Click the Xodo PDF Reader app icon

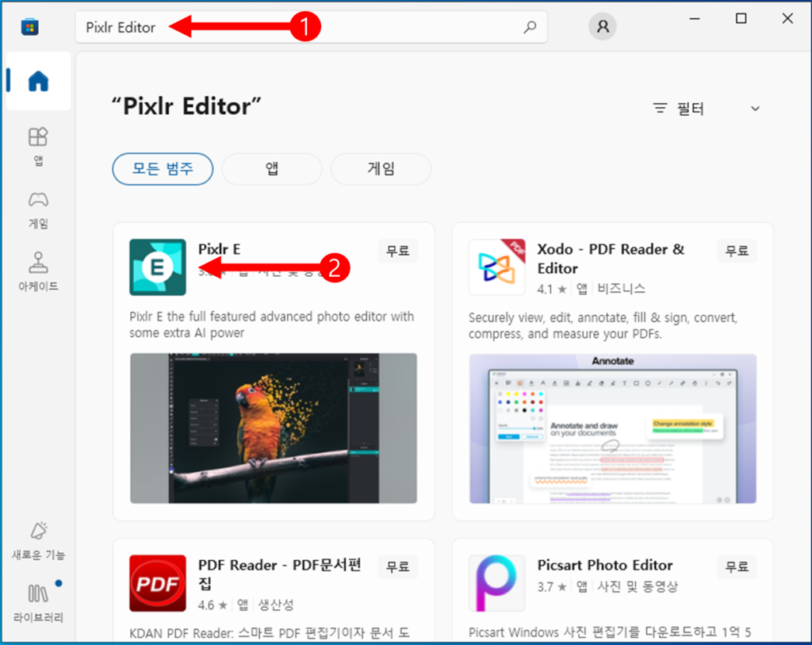pyautogui.click(x=496, y=267)
